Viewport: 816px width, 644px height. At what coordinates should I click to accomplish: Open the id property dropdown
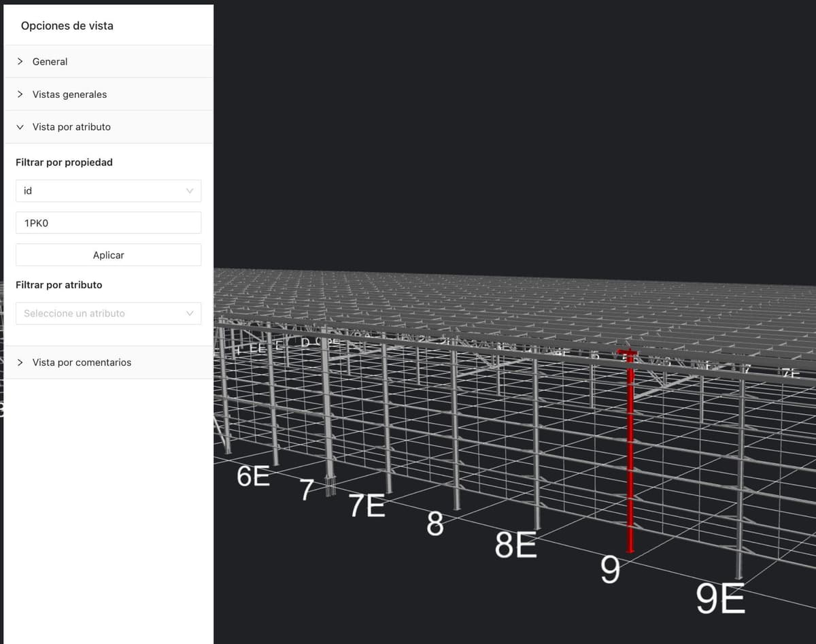(108, 191)
